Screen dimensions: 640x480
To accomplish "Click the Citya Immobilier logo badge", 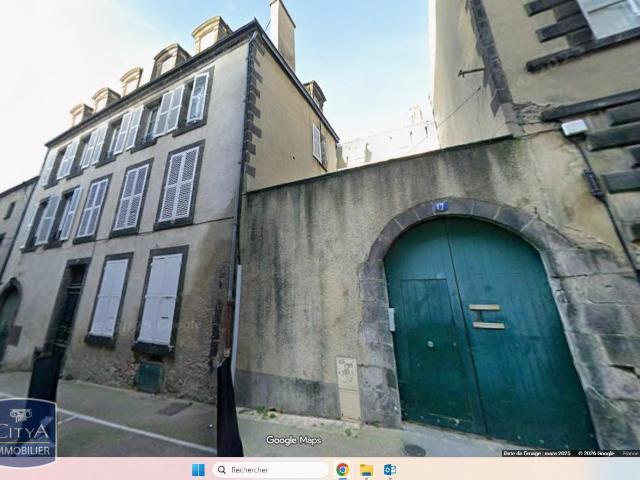I will coord(28,433).
